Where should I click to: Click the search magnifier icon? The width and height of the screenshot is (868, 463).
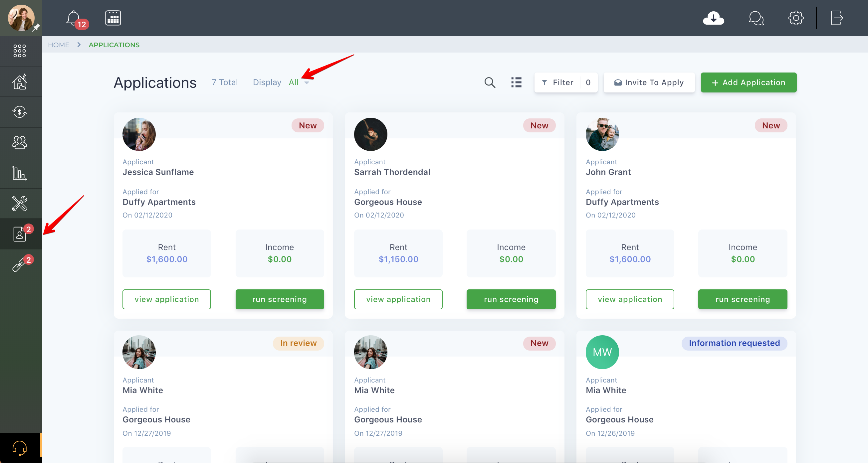490,82
